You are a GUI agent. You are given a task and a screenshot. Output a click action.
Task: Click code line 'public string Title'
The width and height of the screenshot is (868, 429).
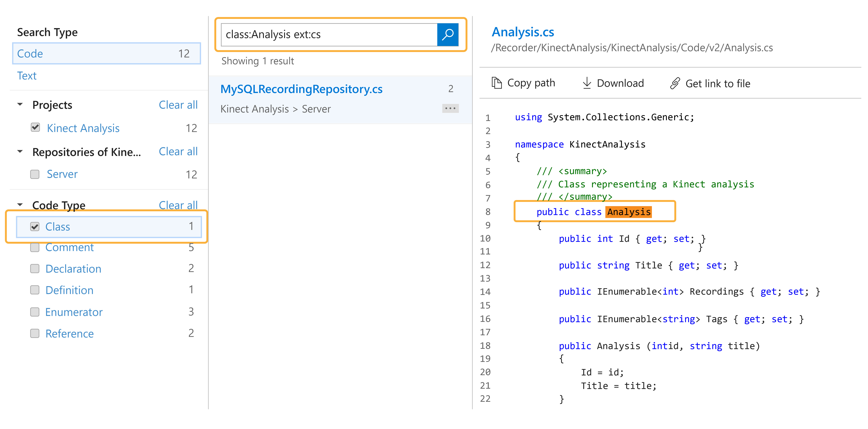tap(648, 266)
